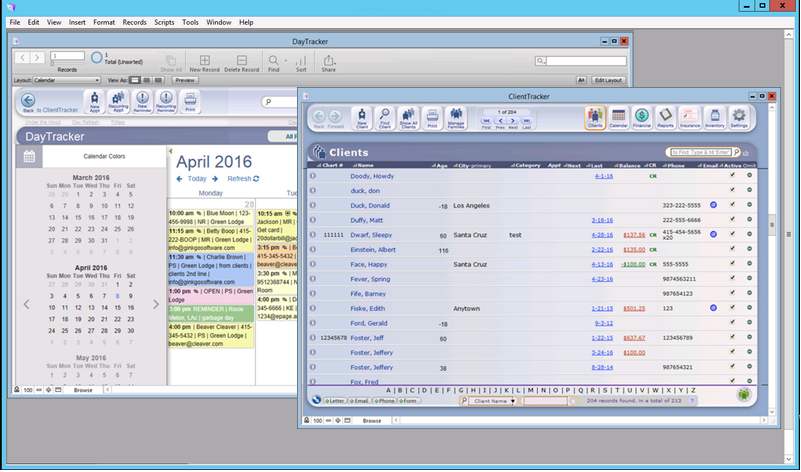Expand DayTracker mini calendar collapse triangle

coord(171,151)
